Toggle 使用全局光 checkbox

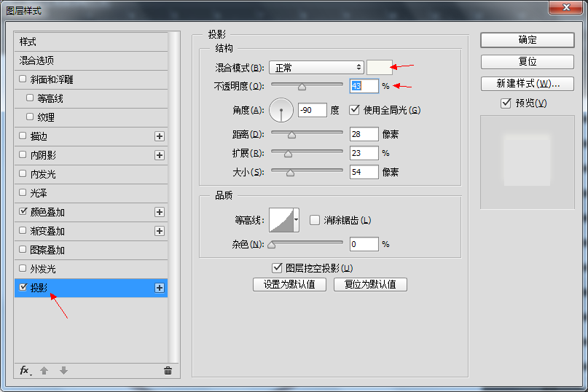click(354, 110)
